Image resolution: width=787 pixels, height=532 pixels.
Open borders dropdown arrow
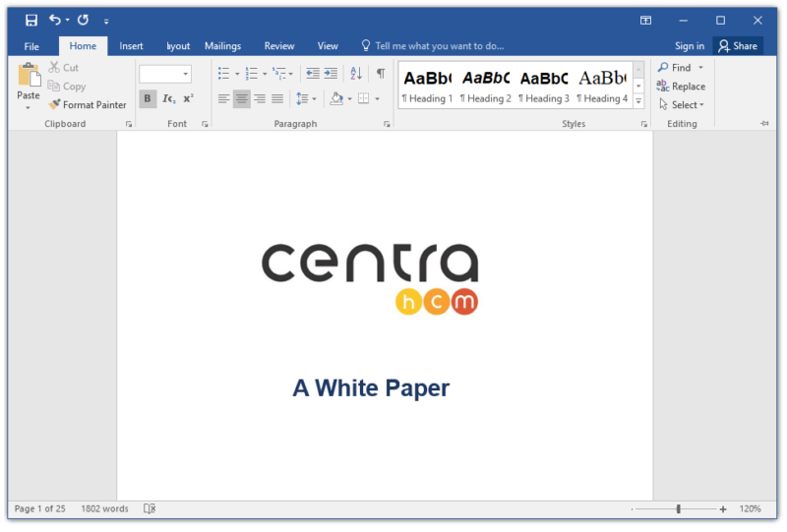[x=378, y=99]
